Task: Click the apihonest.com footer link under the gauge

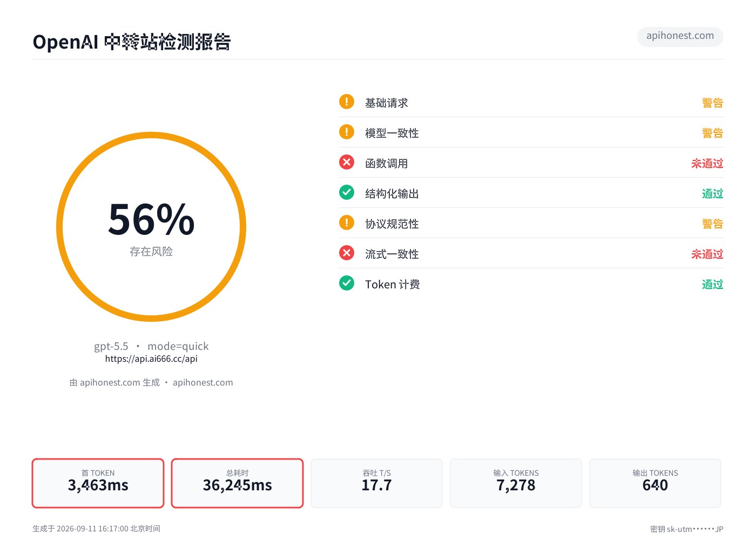Action: coord(202,382)
